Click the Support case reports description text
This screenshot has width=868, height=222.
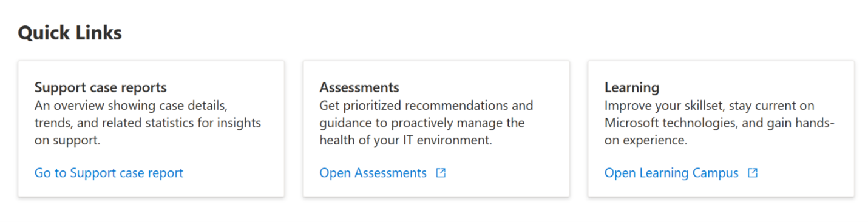(147, 123)
